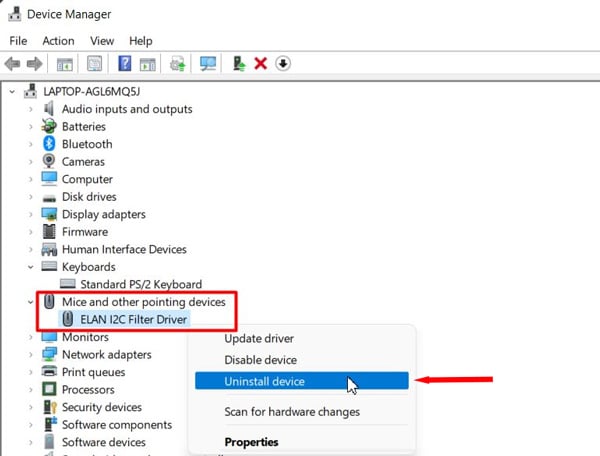Click the Cameras webcam icon

click(x=49, y=161)
